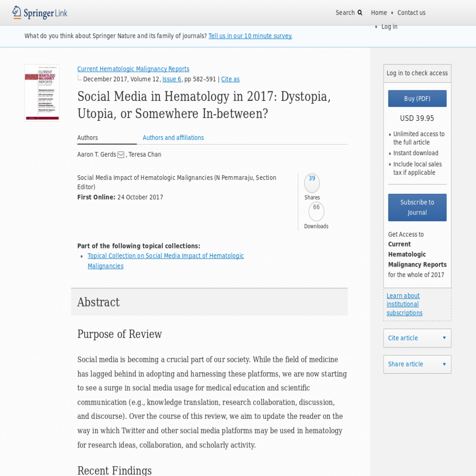This screenshot has width=476, height=476.
Task: Click the Subscribe to Journal button
Action: [x=417, y=208]
